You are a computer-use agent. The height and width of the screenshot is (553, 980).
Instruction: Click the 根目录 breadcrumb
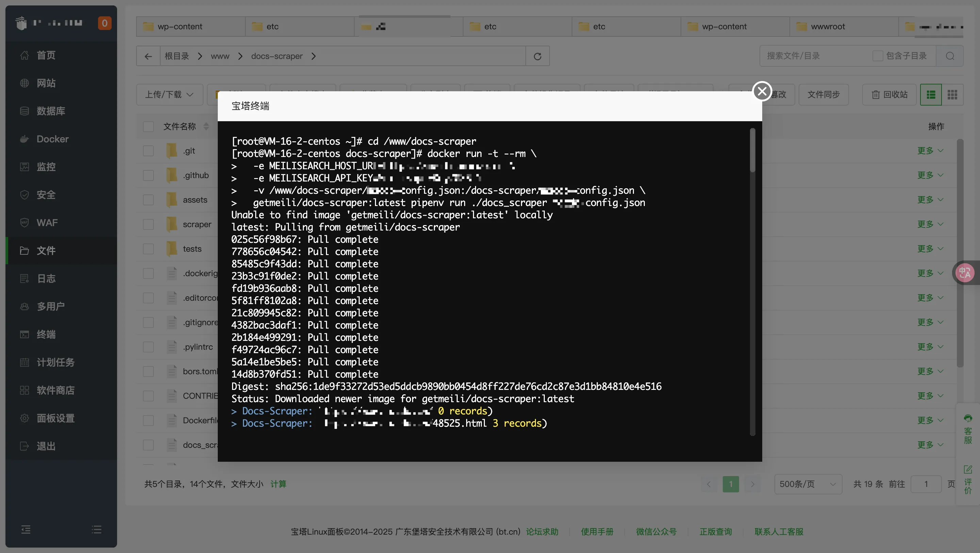click(177, 56)
